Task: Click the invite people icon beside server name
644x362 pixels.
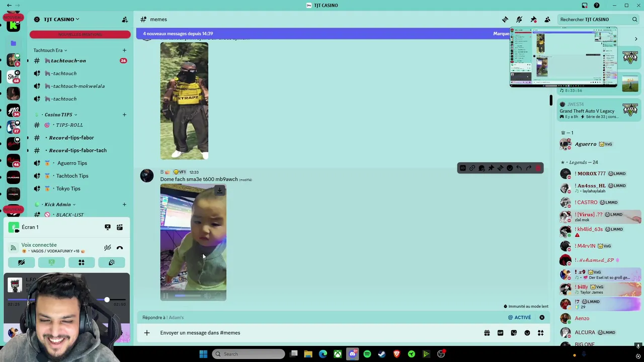Action: [125, 19]
